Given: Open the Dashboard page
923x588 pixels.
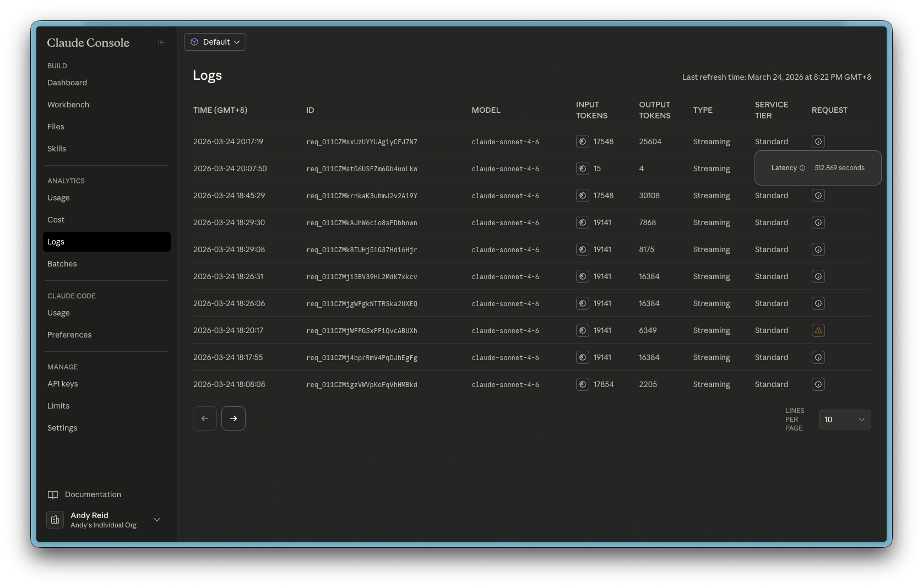Looking at the screenshot, I should [67, 83].
